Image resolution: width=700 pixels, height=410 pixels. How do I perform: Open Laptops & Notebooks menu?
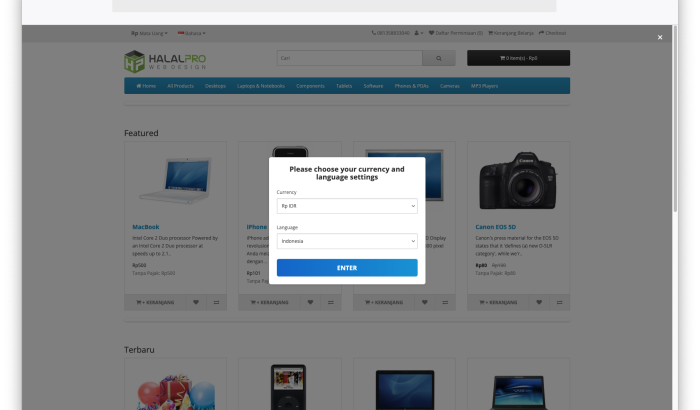point(261,86)
